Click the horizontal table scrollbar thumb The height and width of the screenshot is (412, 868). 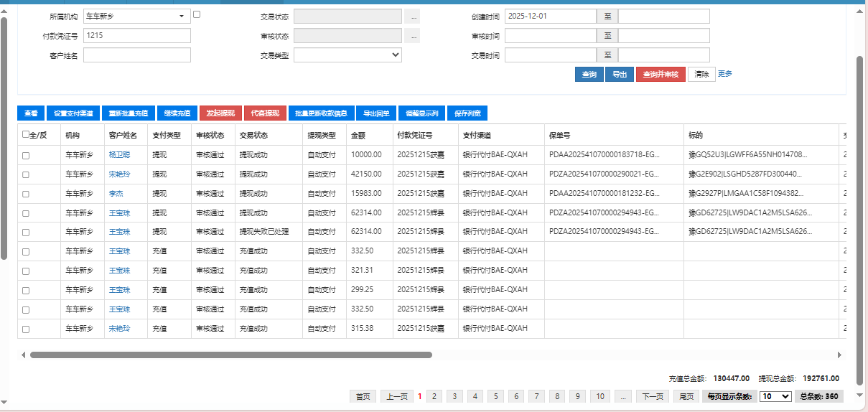(x=230, y=355)
